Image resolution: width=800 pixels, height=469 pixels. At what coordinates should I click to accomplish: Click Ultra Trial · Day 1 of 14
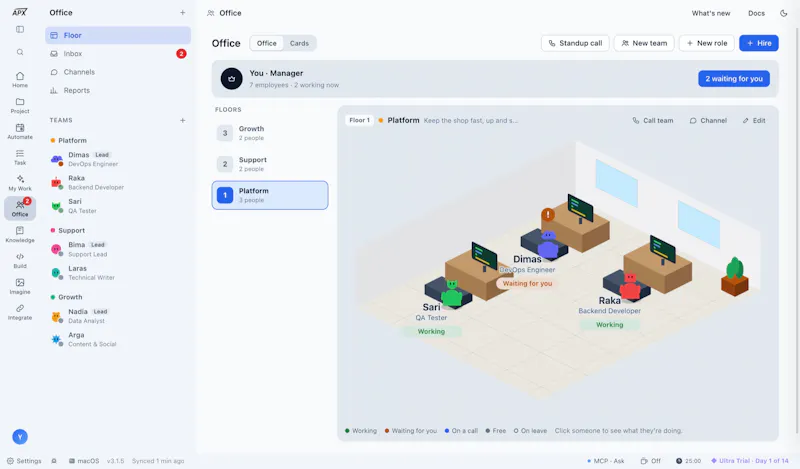point(750,461)
